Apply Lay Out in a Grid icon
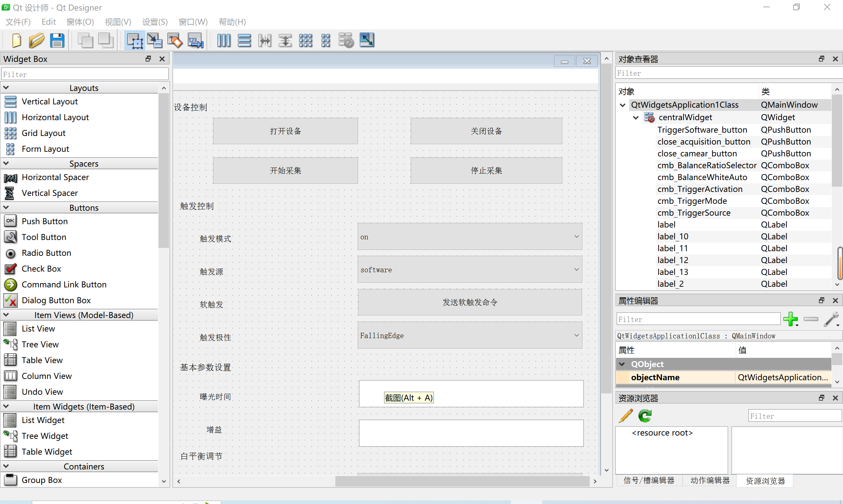Screen dimensions: 843x504 point(305,40)
